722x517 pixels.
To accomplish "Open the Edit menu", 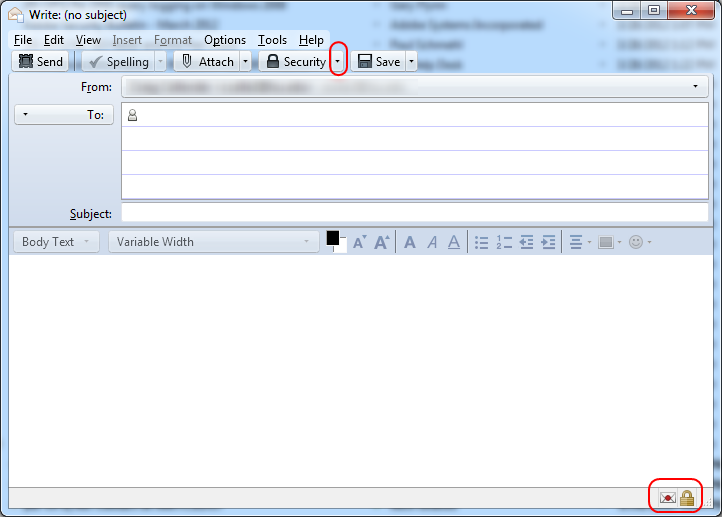I will pos(53,40).
